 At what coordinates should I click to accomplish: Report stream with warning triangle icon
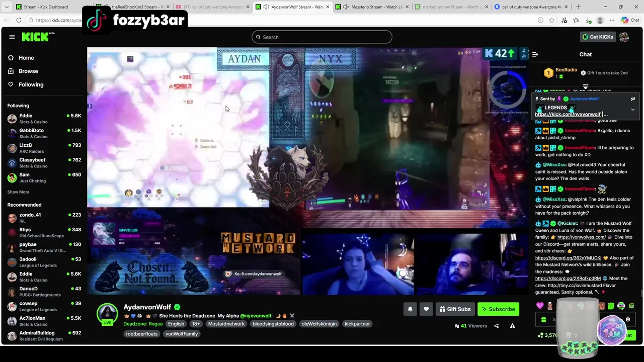point(512,326)
